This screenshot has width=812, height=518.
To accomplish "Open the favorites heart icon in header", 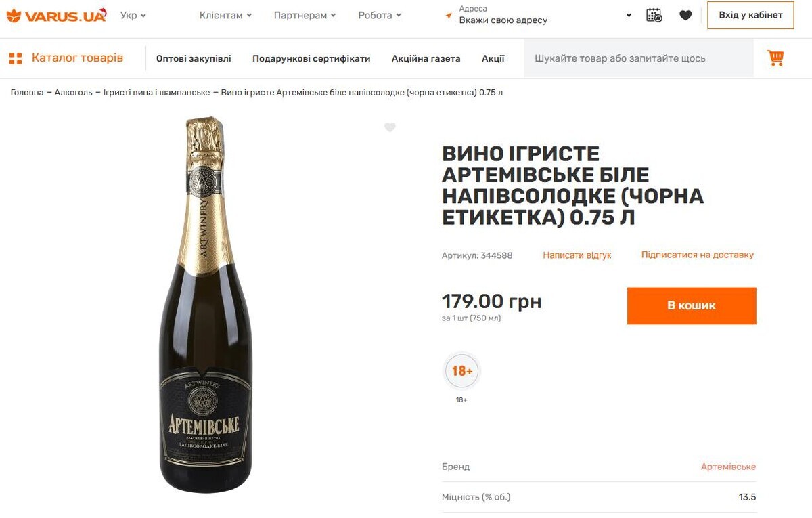I will 685,15.
